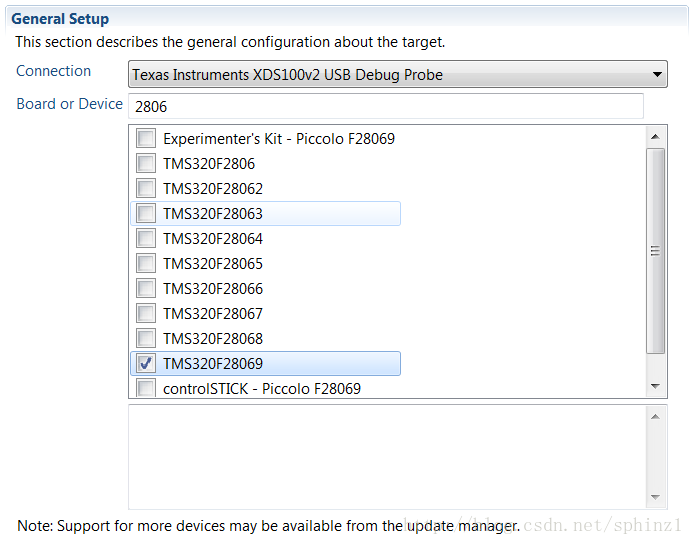Enable TMS320F28066 in the device list
Image resolution: width=694 pixels, height=545 pixels.
pos(146,288)
